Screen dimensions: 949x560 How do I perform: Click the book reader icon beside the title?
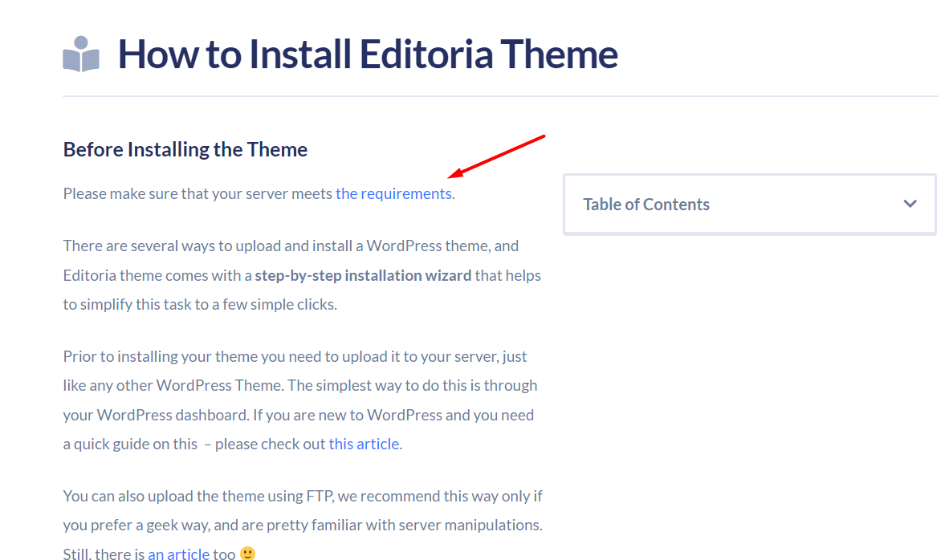tap(81, 55)
